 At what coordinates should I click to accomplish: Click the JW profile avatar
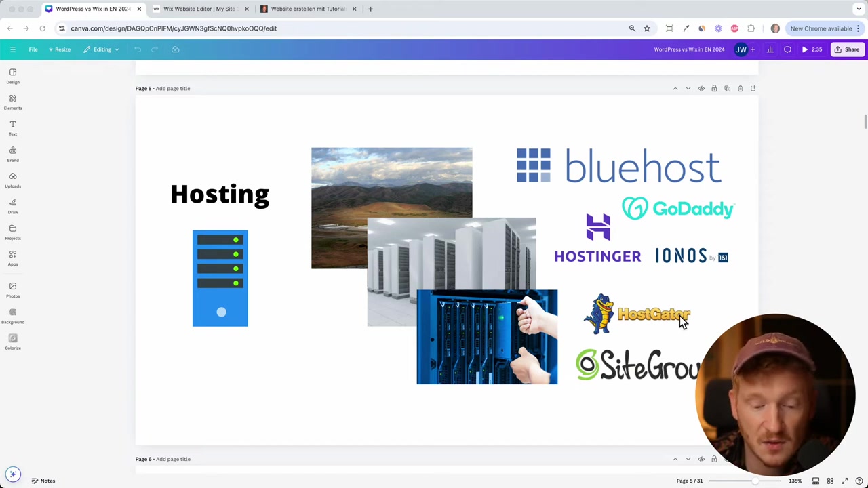(x=741, y=49)
